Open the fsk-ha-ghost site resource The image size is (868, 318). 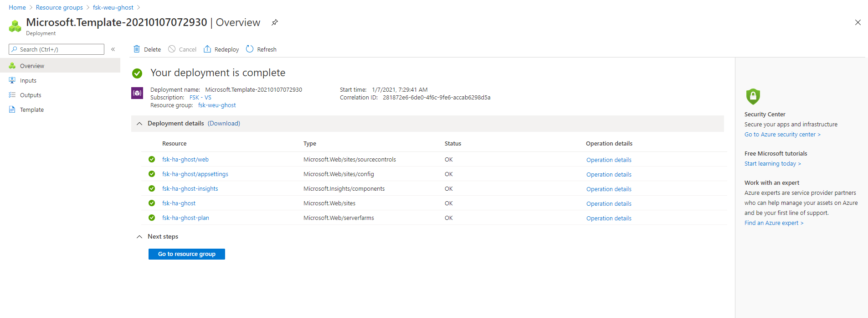click(179, 203)
